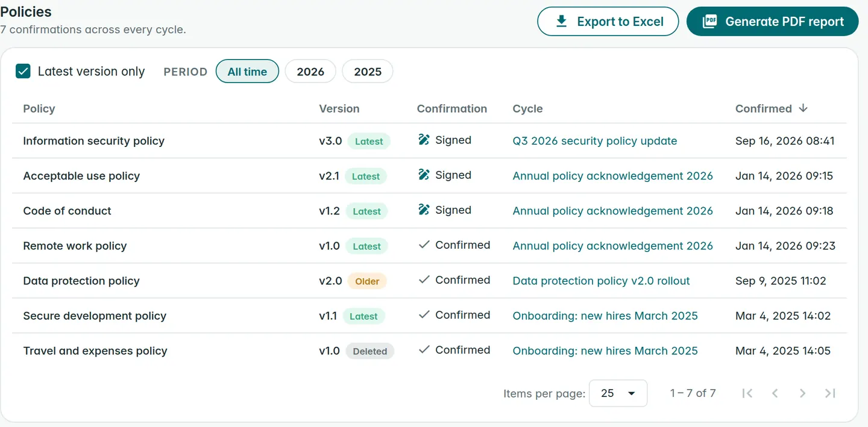Image resolution: width=868 pixels, height=427 pixels.
Task: Filter confirmations by 2026
Action: click(310, 72)
